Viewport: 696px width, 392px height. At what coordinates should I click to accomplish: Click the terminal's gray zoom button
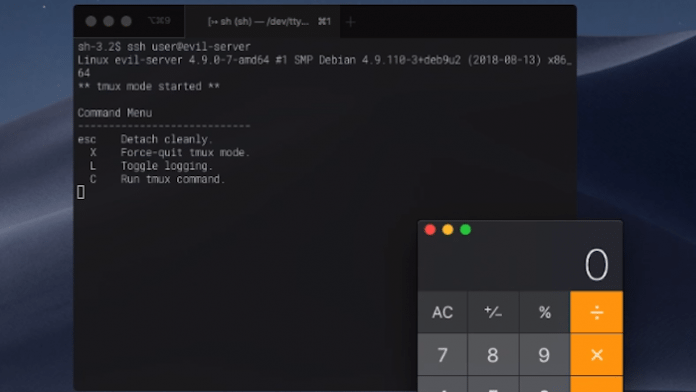tap(126, 21)
